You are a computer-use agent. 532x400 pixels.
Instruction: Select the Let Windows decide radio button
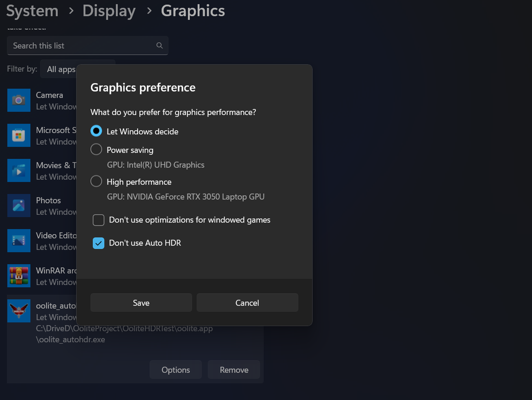[96, 131]
